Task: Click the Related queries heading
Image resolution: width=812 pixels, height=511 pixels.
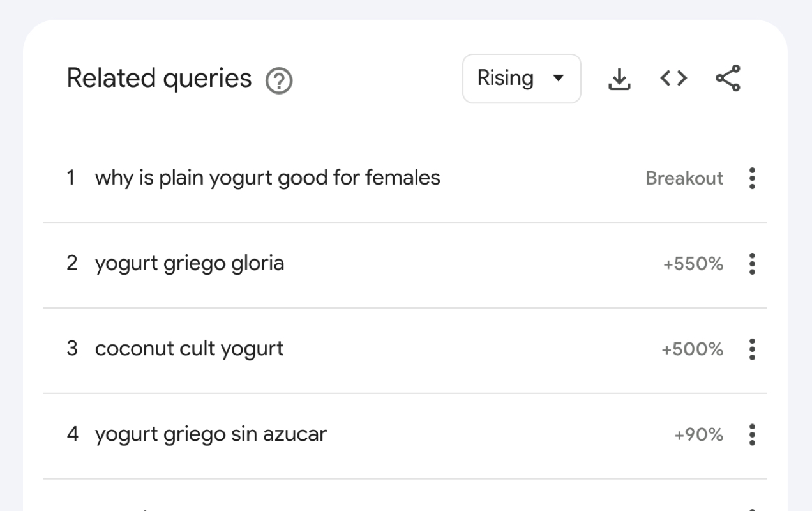Action: (x=159, y=79)
